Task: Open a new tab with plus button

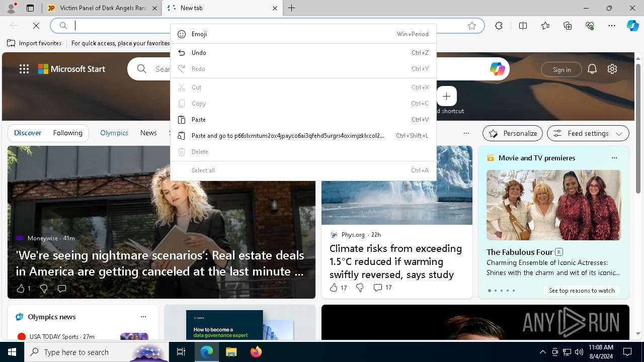Action: pos(292,8)
